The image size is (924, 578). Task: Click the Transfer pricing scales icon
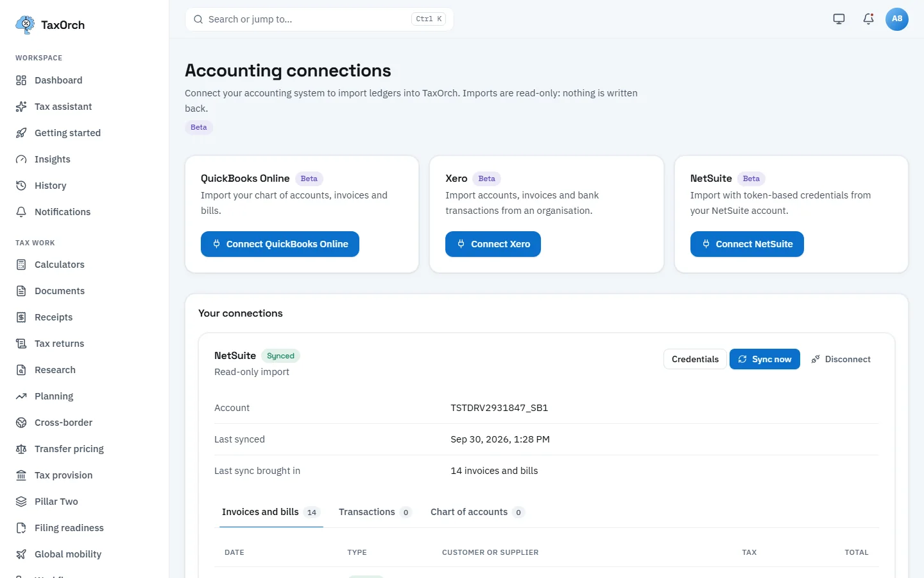pyautogui.click(x=21, y=449)
